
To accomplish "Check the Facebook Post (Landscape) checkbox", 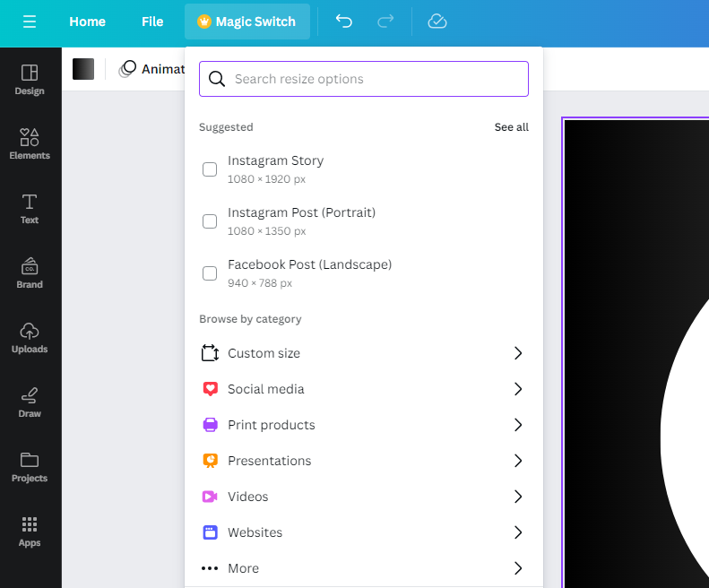I will (210, 273).
